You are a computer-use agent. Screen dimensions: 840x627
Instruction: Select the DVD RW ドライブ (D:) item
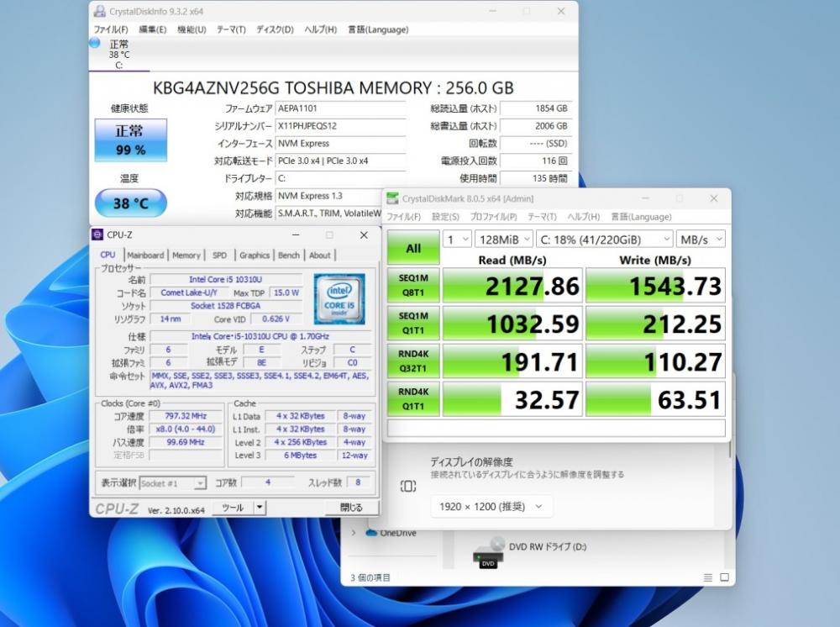[530, 552]
